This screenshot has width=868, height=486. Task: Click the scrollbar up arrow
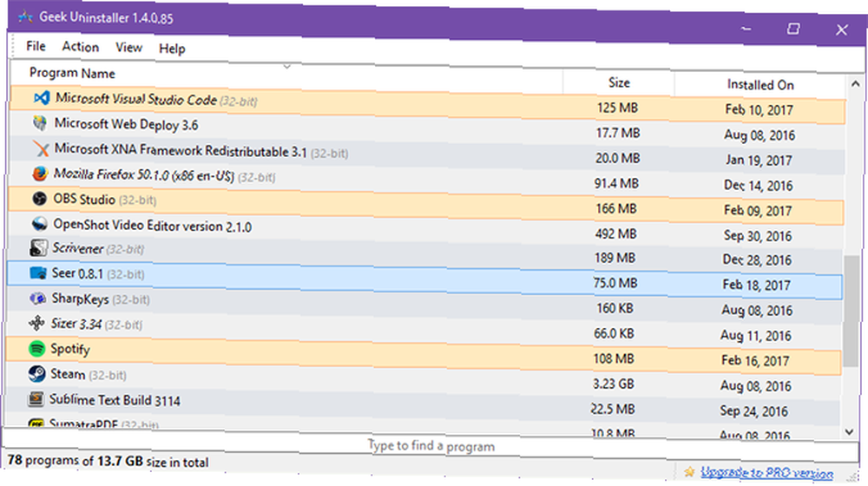(x=855, y=83)
